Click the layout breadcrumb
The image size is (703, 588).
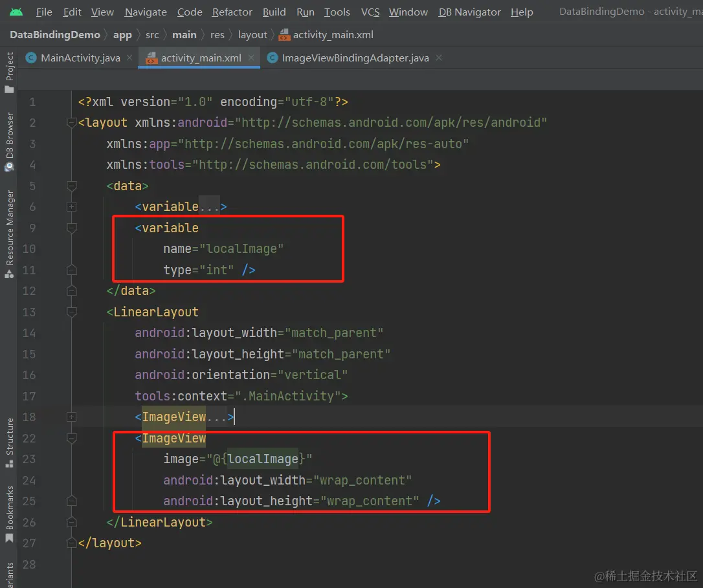pos(252,34)
